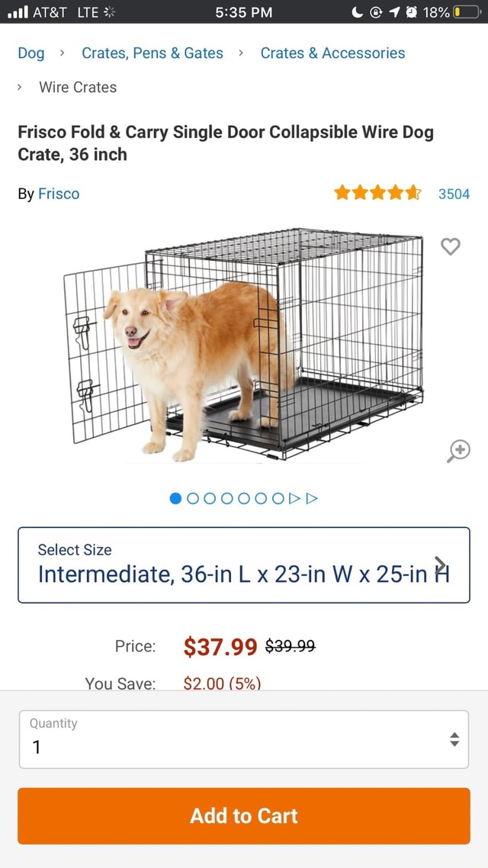Tap the star rating stars
The image size is (488, 868).
[x=377, y=193]
